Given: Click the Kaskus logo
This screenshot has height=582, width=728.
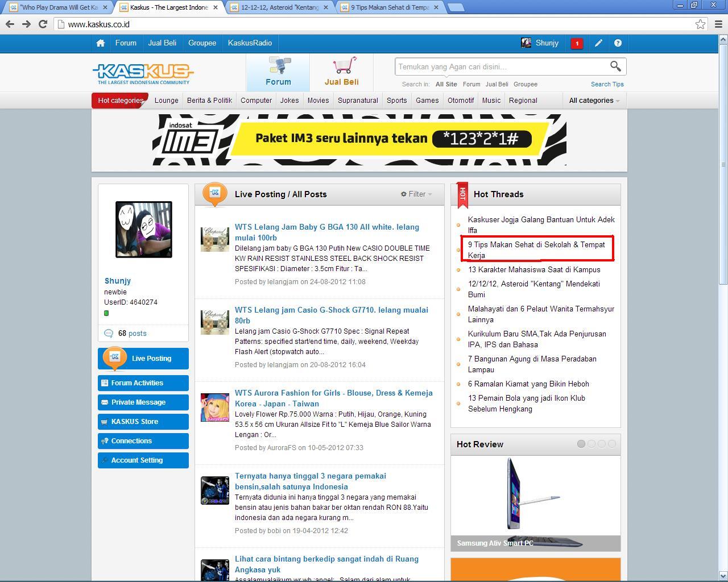Looking at the screenshot, I should 143,73.
